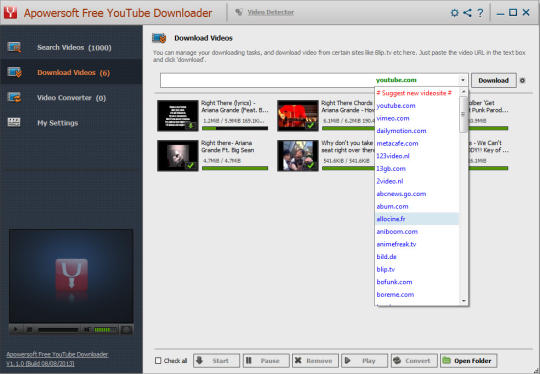Open Video Converter (0) section

click(71, 98)
